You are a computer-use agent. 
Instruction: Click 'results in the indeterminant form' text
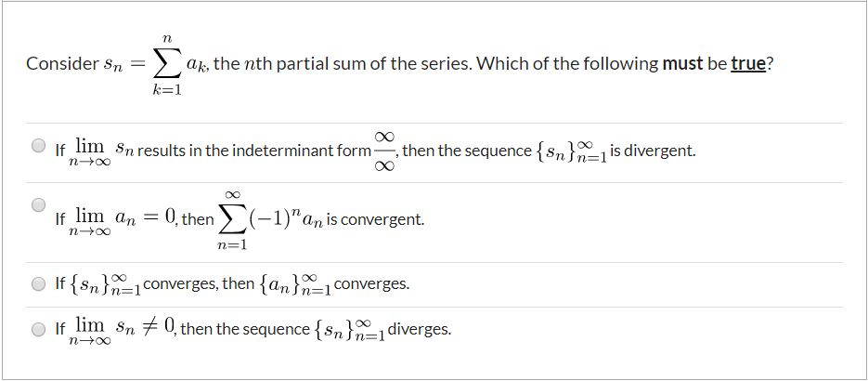tap(254, 150)
